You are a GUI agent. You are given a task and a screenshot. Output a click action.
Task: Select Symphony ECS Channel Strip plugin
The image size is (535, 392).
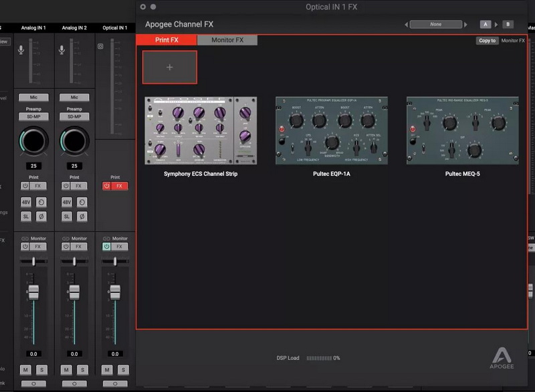[x=201, y=130]
